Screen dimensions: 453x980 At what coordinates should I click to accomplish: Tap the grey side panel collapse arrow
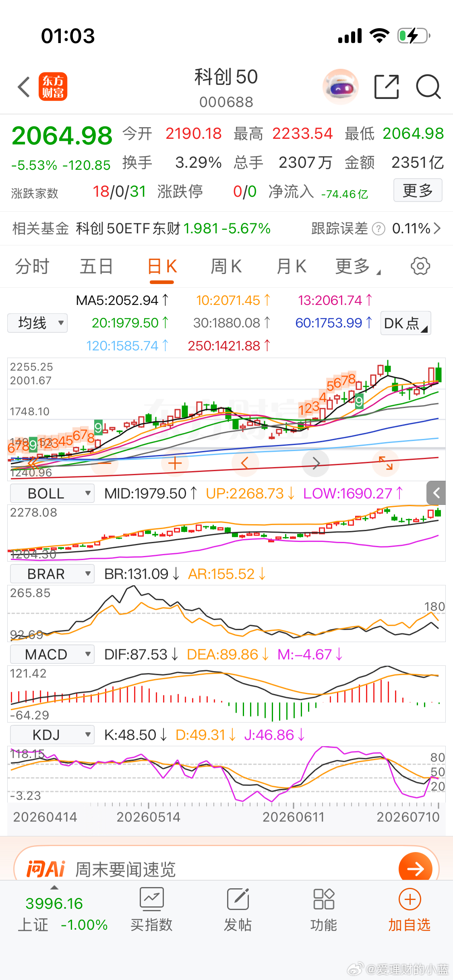pos(436,493)
